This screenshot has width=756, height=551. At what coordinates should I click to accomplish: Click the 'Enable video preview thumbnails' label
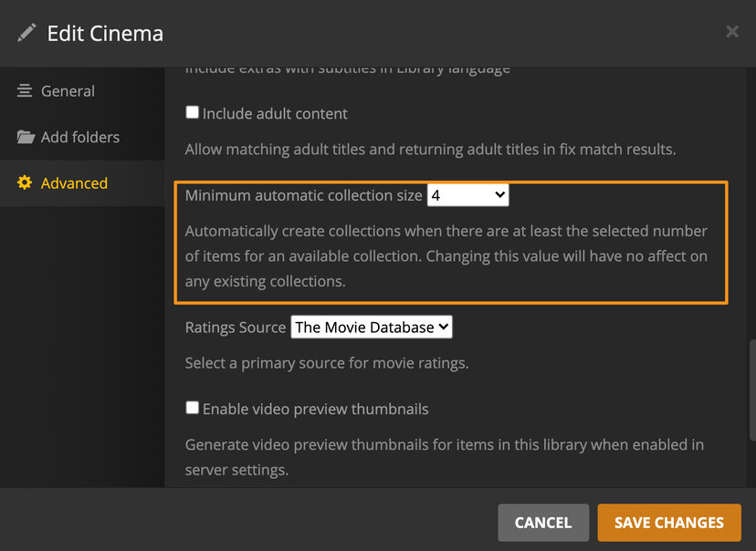click(x=315, y=409)
